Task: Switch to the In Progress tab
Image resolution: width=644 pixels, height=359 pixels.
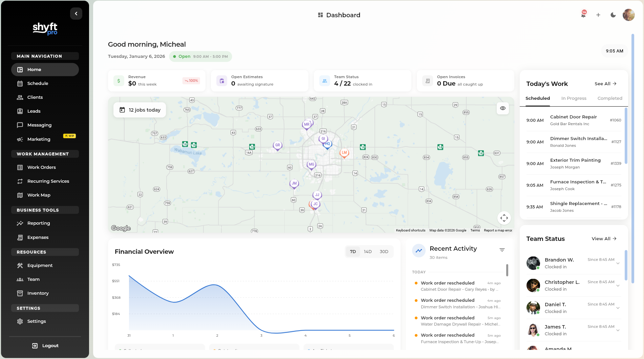Action: coord(574,98)
